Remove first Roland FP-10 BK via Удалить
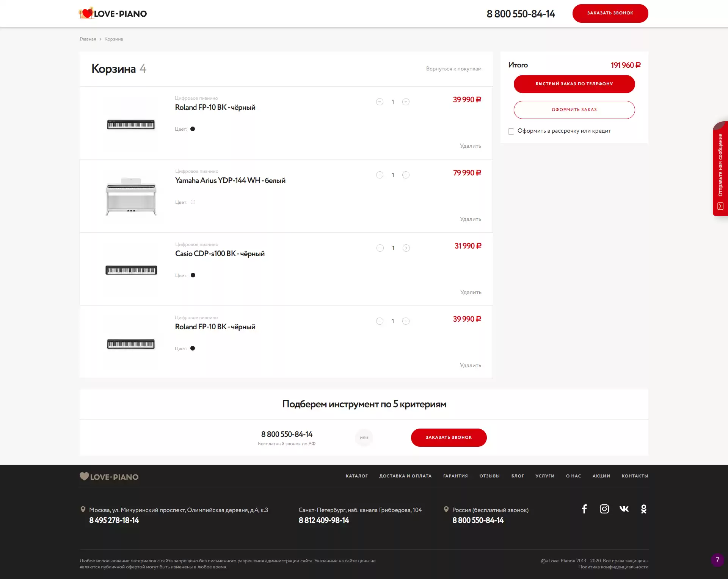Screen dimensions: 728x579 471,146
